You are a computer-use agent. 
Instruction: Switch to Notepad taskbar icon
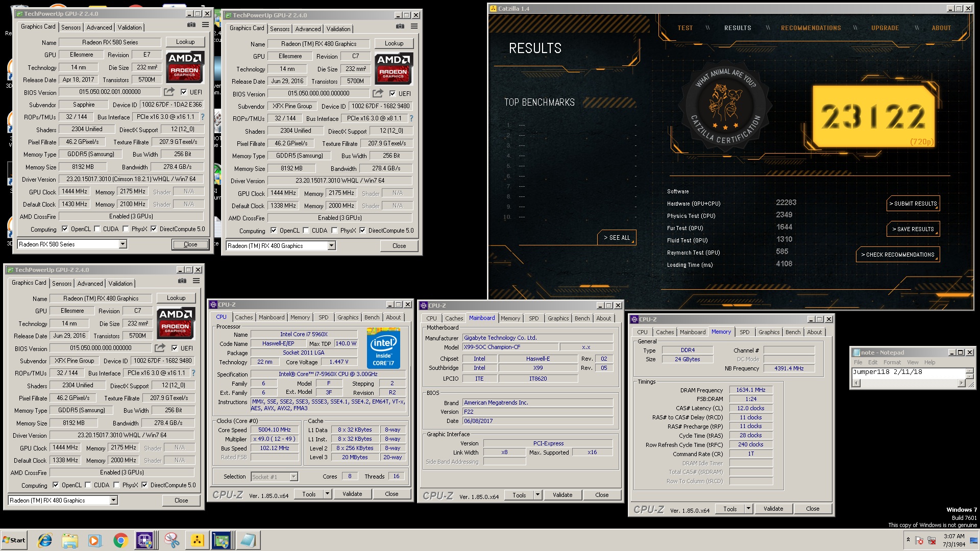[x=248, y=540]
